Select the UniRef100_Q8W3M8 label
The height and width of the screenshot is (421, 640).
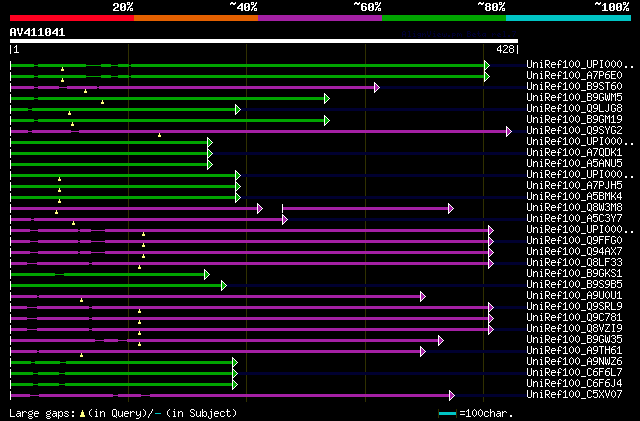click(574, 208)
